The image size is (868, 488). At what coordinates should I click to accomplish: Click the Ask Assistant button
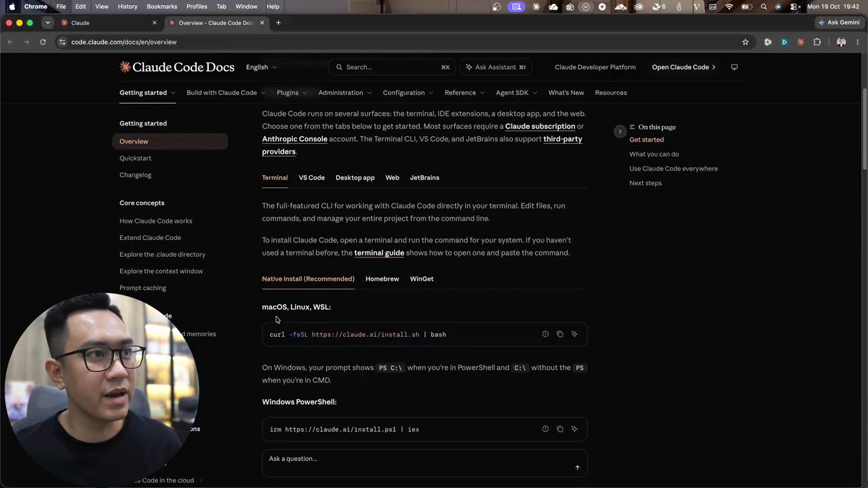(x=495, y=67)
